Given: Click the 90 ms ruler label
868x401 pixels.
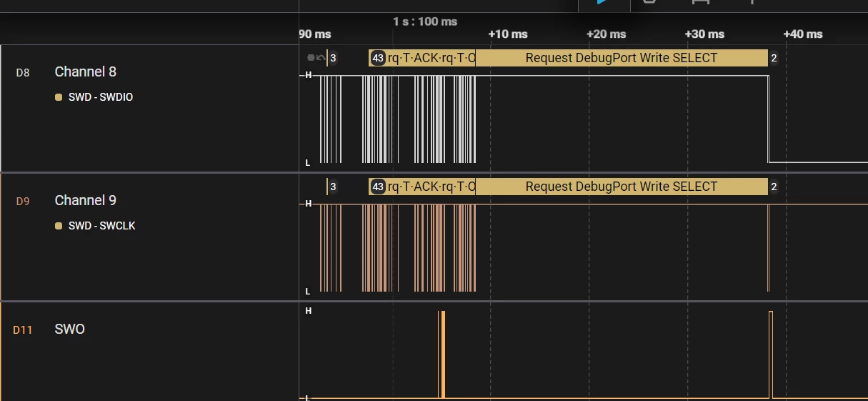Looking at the screenshot, I should coord(315,34).
